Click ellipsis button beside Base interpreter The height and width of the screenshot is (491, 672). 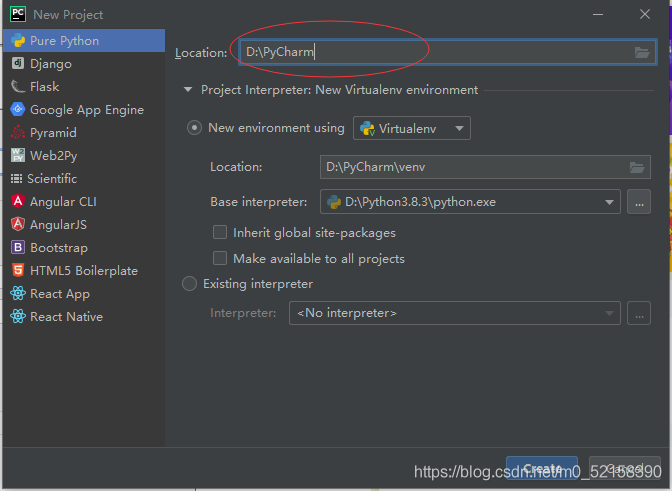pos(639,202)
